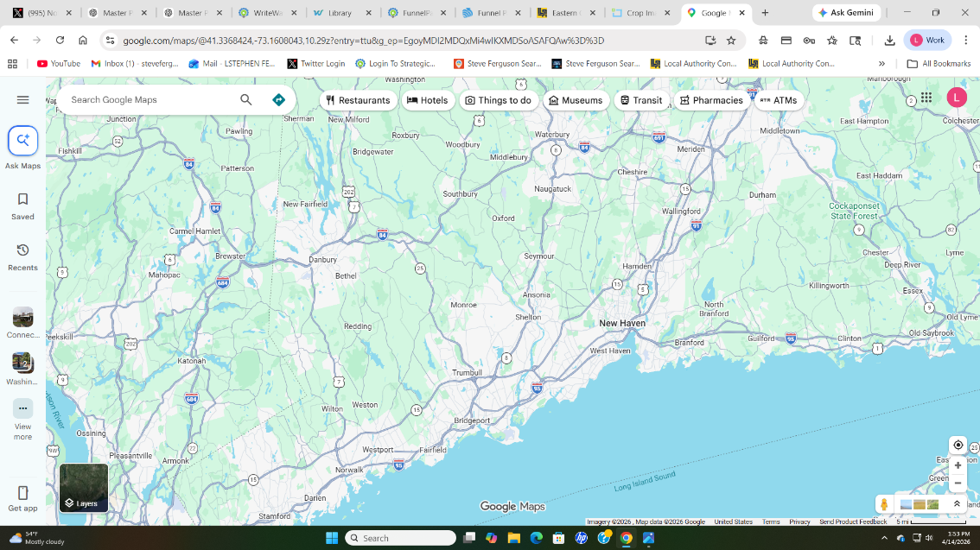Open Recents in the sidebar
The image size is (980, 550).
(x=23, y=256)
